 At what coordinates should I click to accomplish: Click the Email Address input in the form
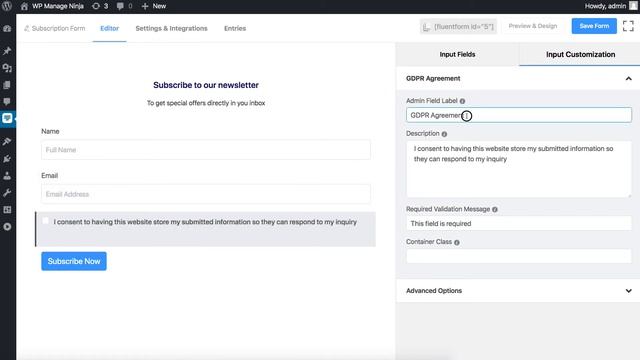coord(206,194)
